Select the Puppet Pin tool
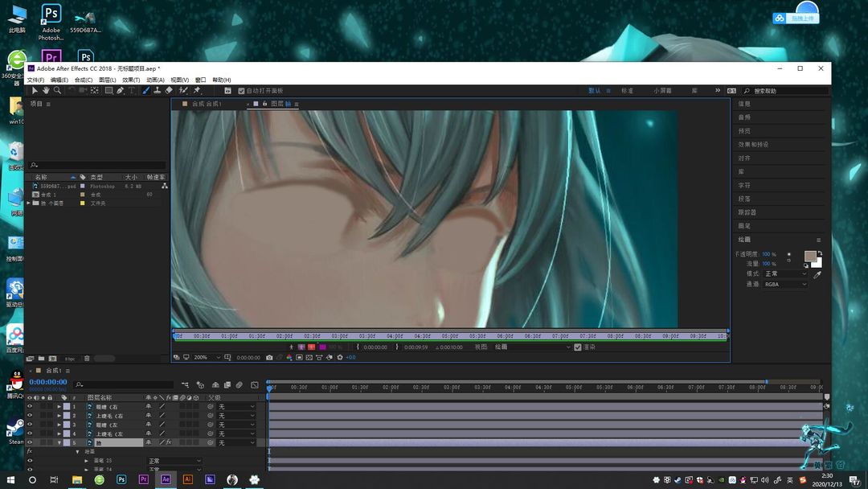Viewport: 868px width, 489px height. tap(197, 90)
